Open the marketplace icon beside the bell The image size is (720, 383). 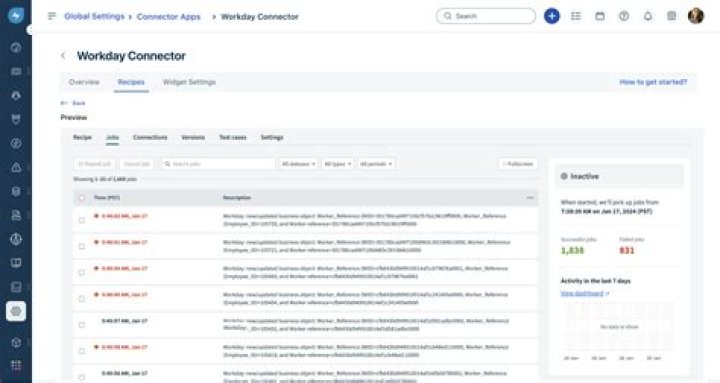pyautogui.click(x=671, y=16)
